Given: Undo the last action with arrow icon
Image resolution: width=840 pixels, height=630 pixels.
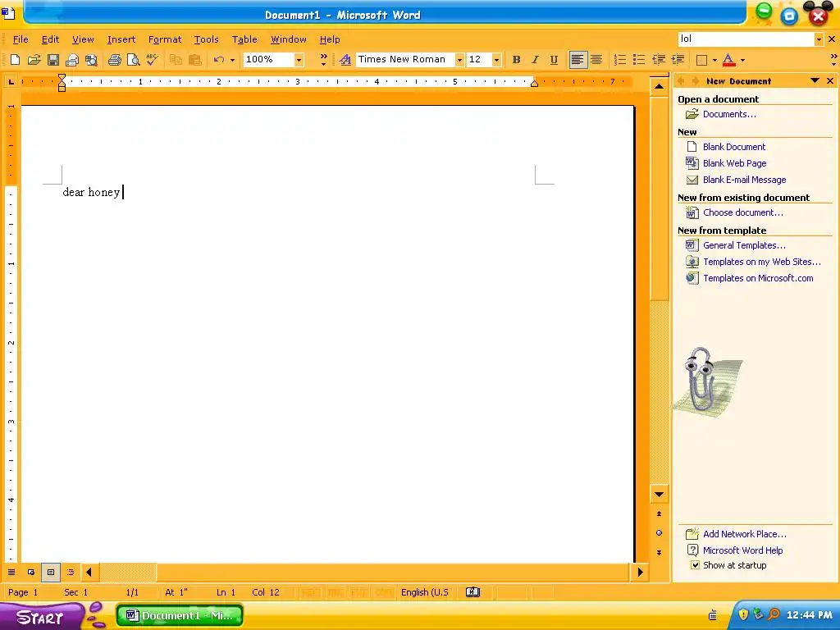Looking at the screenshot, I should pyautogui.click(x=218, y=59).
